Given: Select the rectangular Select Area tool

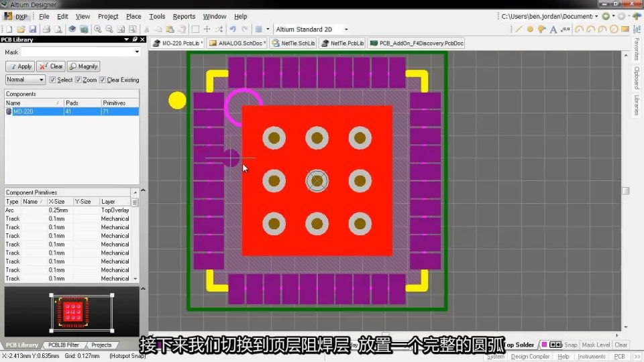Looking at the screenshot, I should click(195, 29).
